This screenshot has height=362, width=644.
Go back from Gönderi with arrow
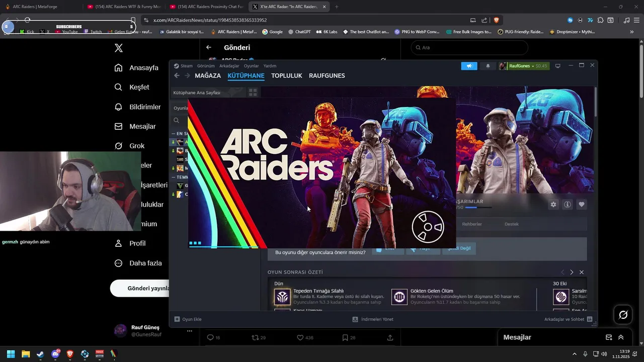tap(209, 47)
